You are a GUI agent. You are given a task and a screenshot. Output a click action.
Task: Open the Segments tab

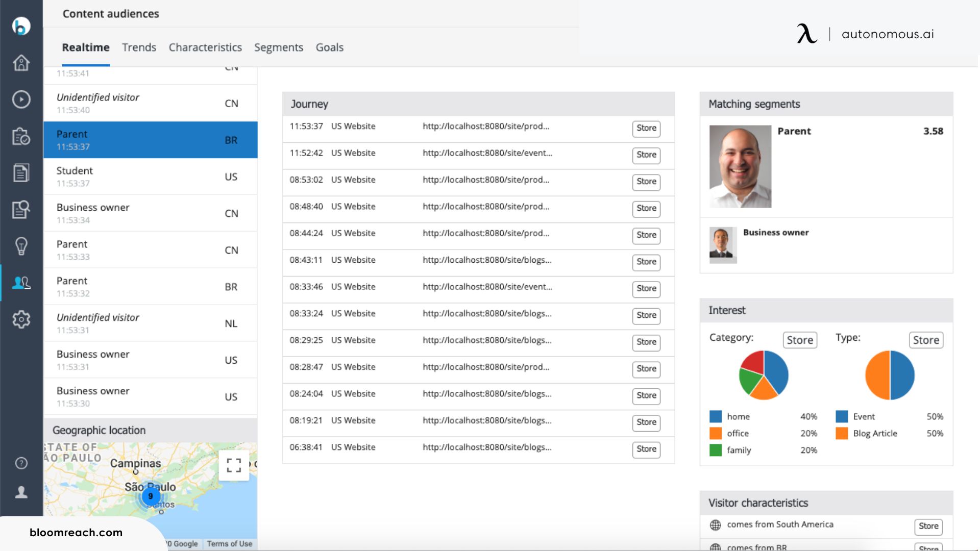tap(279, 47)
